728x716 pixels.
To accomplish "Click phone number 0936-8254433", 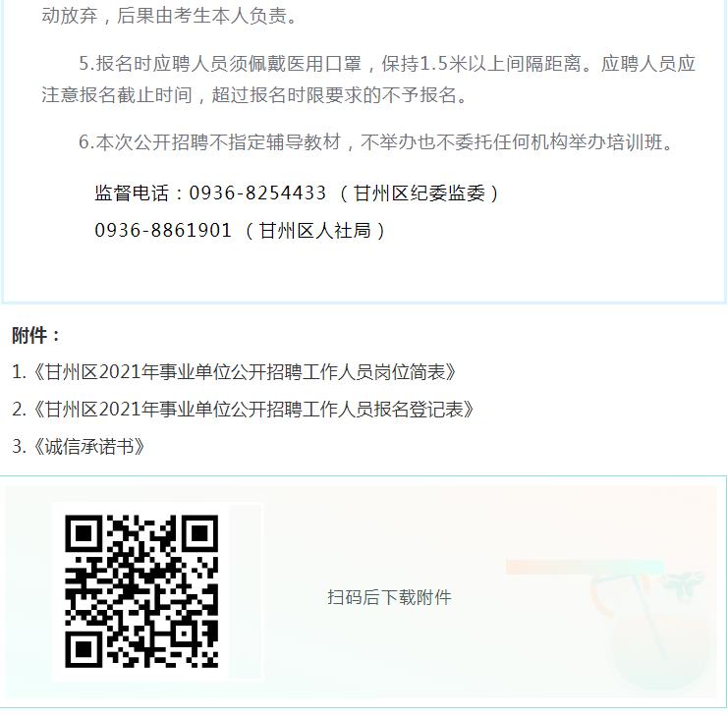I will click(257, 193).
